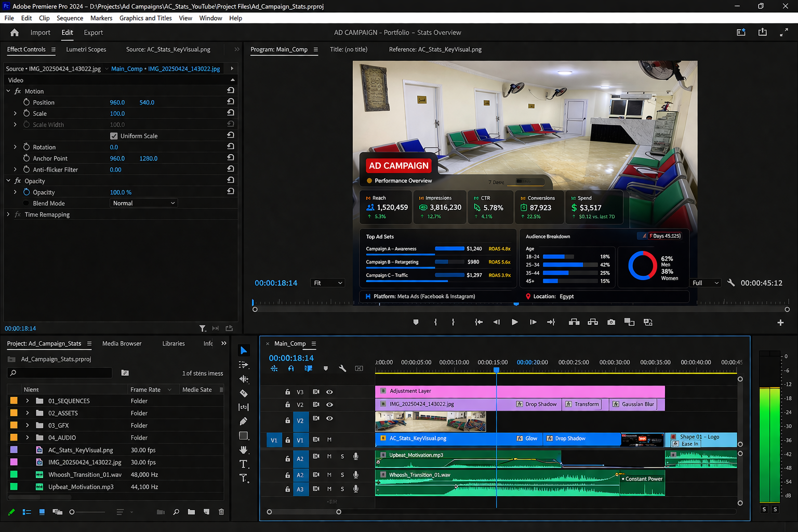Click the Export Frame camera icon

(x=611, y=322)
